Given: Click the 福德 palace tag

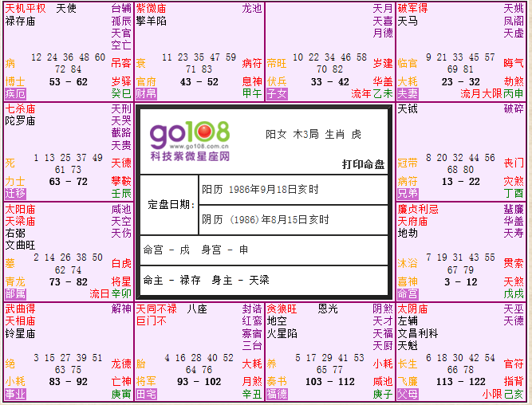Looking at the screenshot, I should coord(277,393).
